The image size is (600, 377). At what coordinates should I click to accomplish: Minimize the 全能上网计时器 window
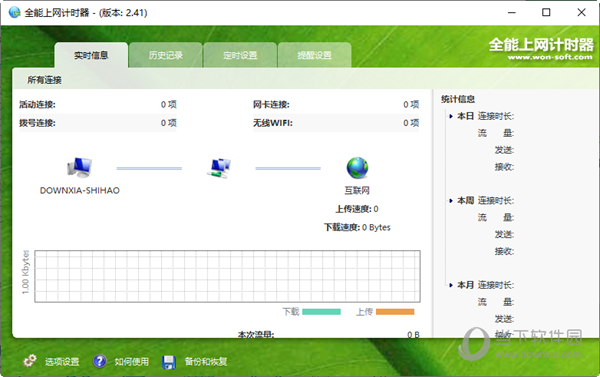click(512, 13)
